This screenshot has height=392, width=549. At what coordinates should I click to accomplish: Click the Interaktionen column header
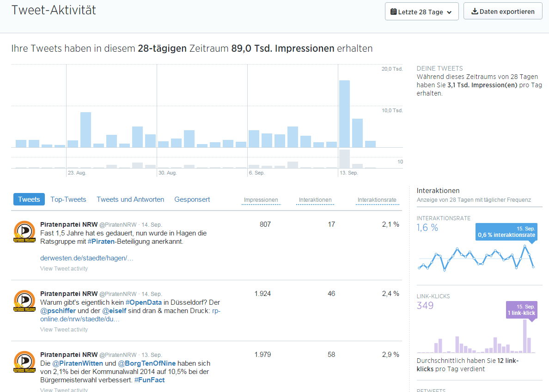tap(315, 200)
